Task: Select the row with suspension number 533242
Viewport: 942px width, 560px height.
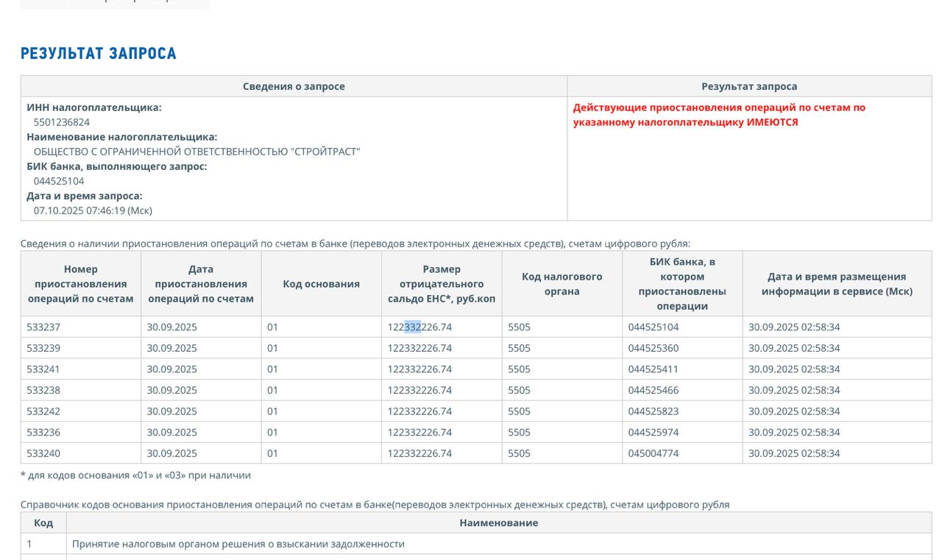Action: (43, 411)
